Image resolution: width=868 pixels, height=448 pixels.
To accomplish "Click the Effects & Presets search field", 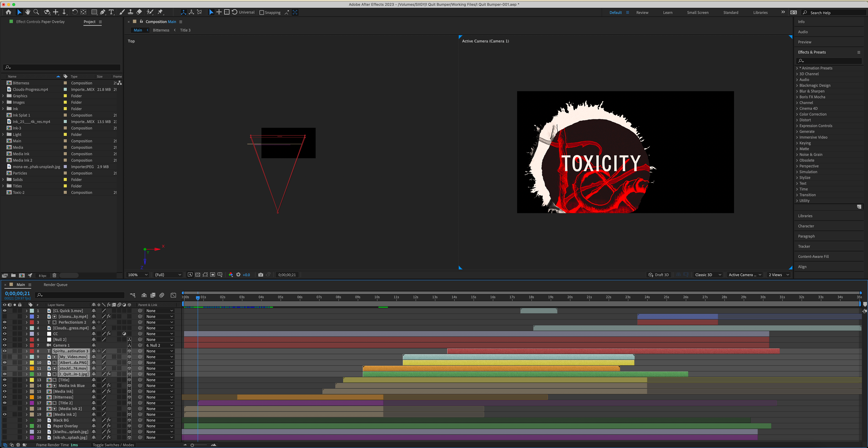I will tap(829, 61).
